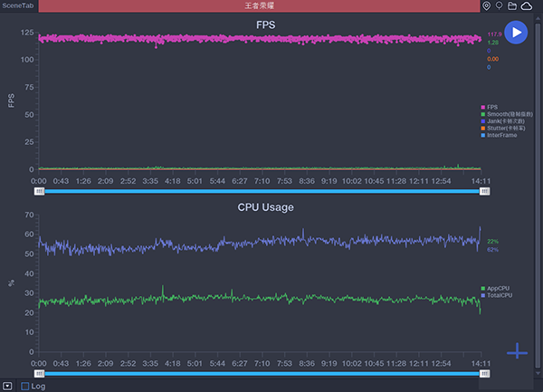Hide TotalCPU series in CPU legend

tap(498, 296)
